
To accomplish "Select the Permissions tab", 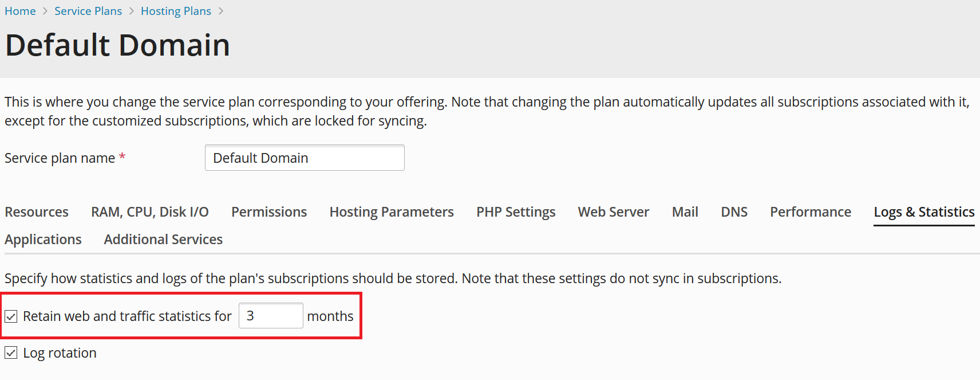I will point(269,212).
